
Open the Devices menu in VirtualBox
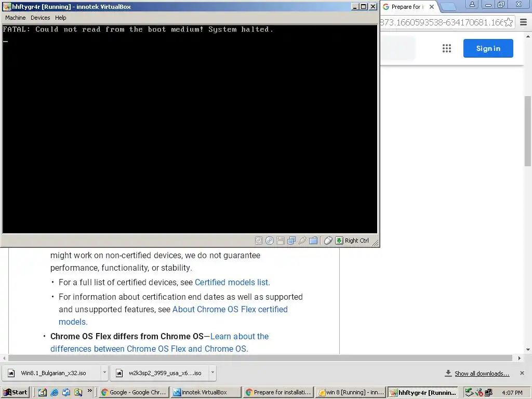(40, 18)
